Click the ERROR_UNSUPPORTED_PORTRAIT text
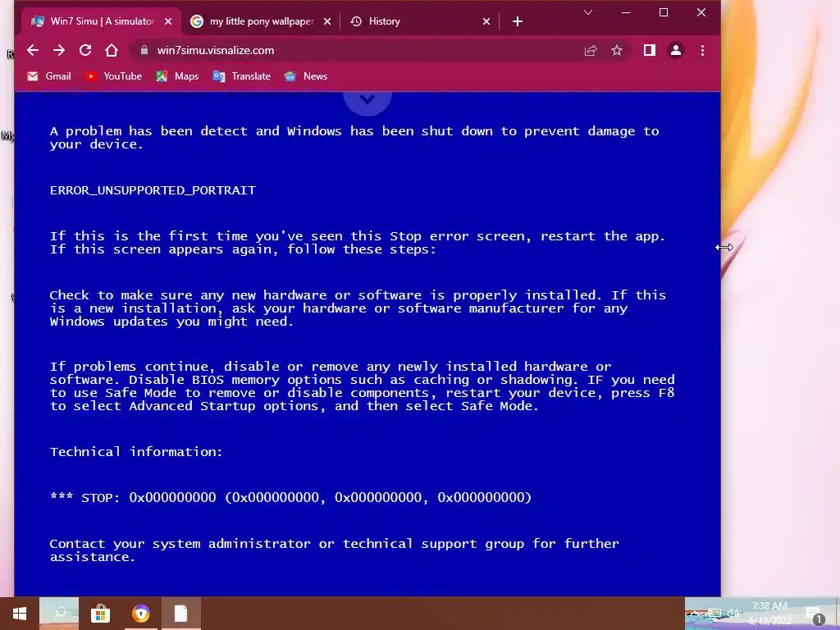840x630 pixels. (x=153, y=190)
